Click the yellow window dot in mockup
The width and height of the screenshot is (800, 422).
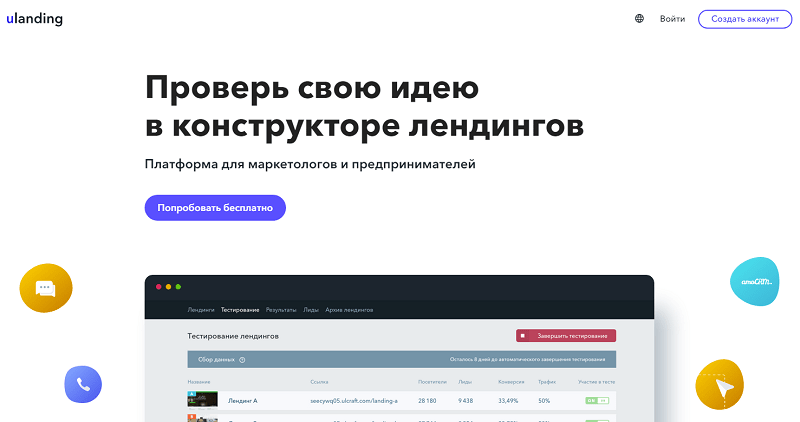tap(168, 287)
